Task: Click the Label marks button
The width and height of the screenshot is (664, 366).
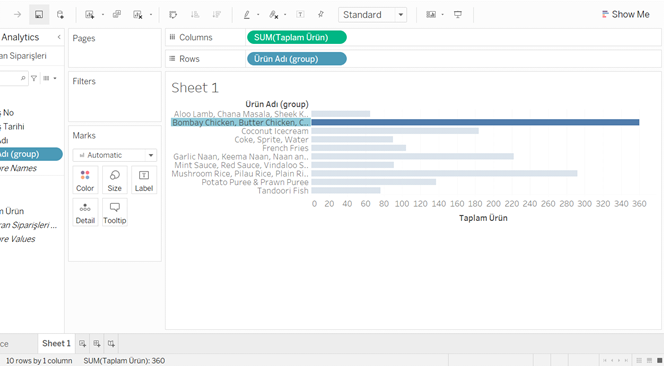Action: [144, 180]
